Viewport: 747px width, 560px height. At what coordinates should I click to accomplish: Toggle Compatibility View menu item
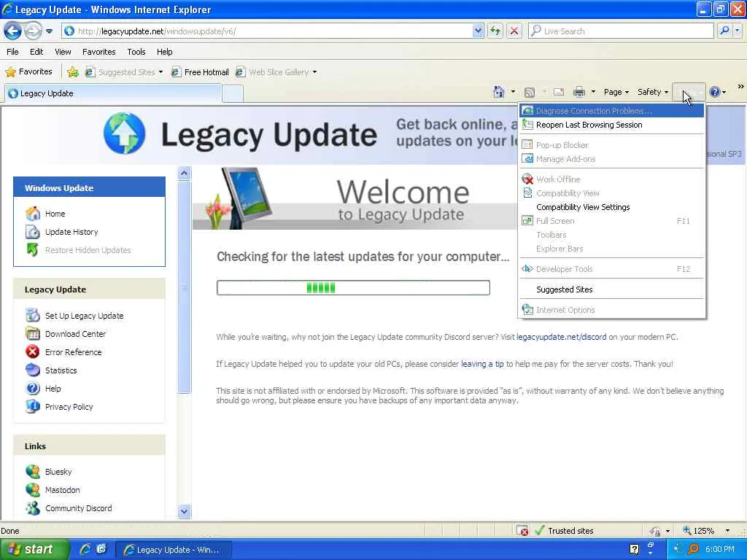click(612, 193)
